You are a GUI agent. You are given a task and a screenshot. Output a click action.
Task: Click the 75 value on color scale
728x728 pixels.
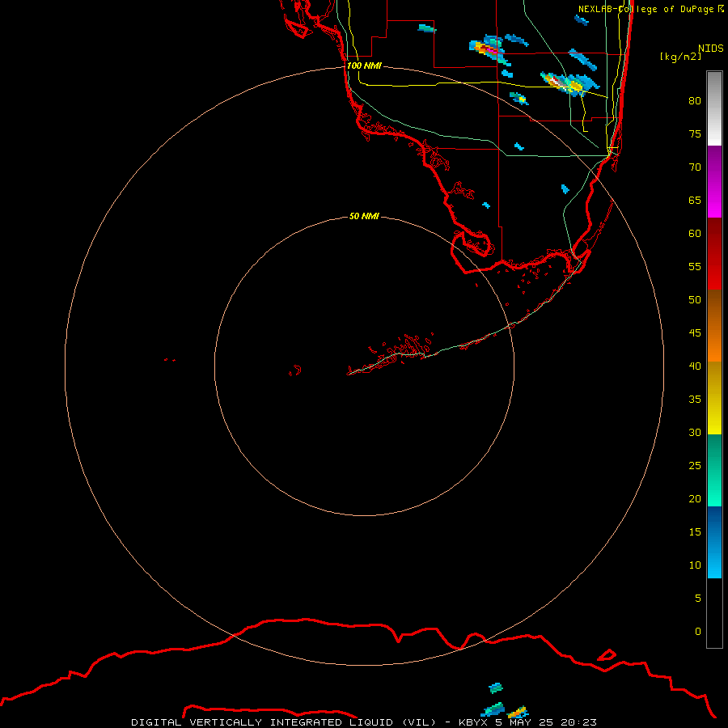[x=695, y=133]
